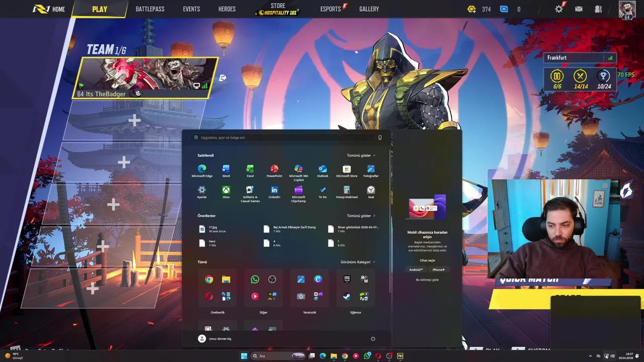This screenshot has height=362, width=644.
Task: Open Bej Armalı Elbiseyle Zarif Duruş file
Action: click(290, 229)
